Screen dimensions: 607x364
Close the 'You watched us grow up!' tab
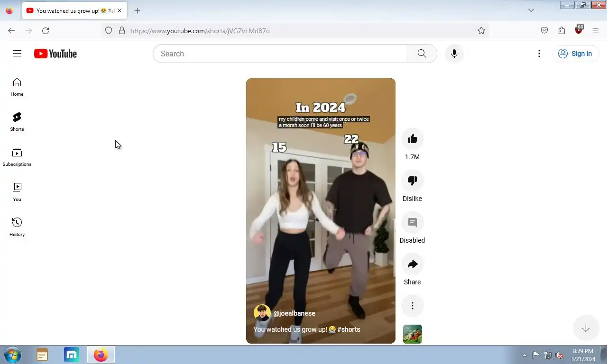[x=120, y=10]
